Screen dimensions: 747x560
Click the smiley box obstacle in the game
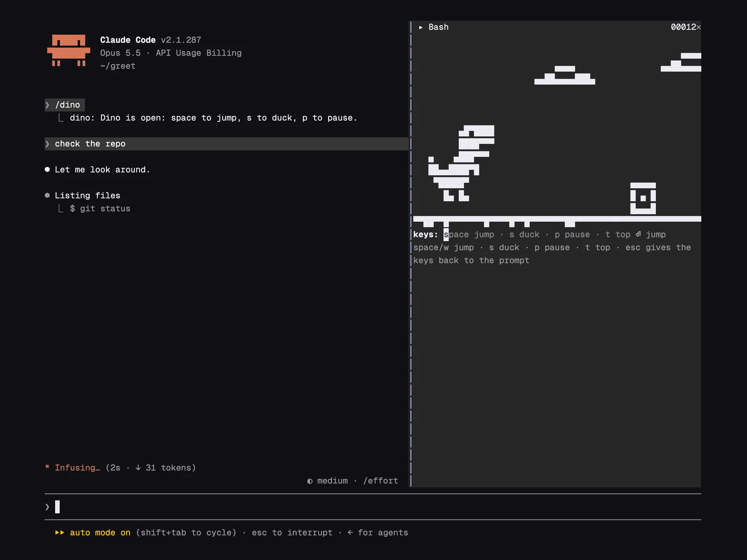click(643, 198)
